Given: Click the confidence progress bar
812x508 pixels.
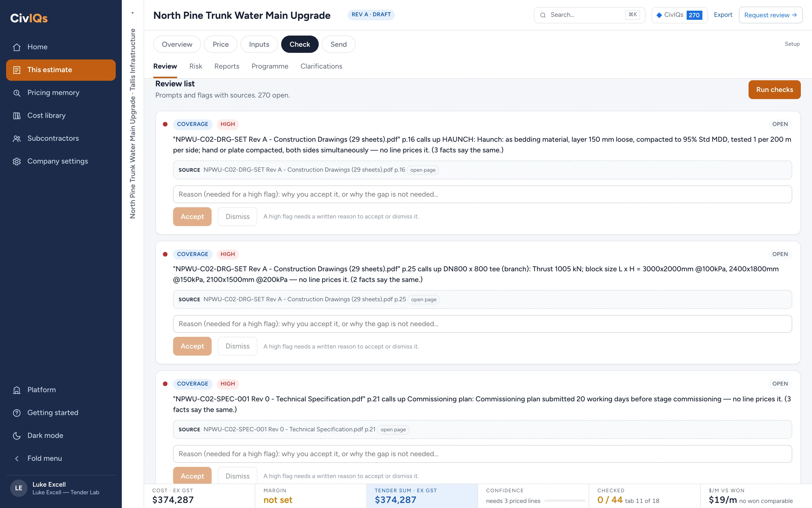Looking at the screenshot, I should coord(564,501).
